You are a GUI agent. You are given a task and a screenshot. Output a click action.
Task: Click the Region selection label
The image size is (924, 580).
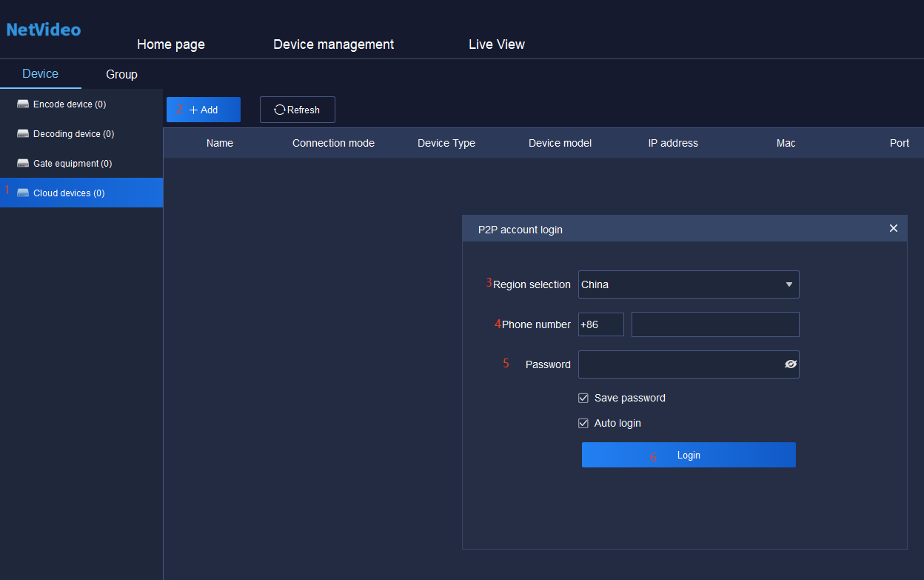[x=532, y=284]
